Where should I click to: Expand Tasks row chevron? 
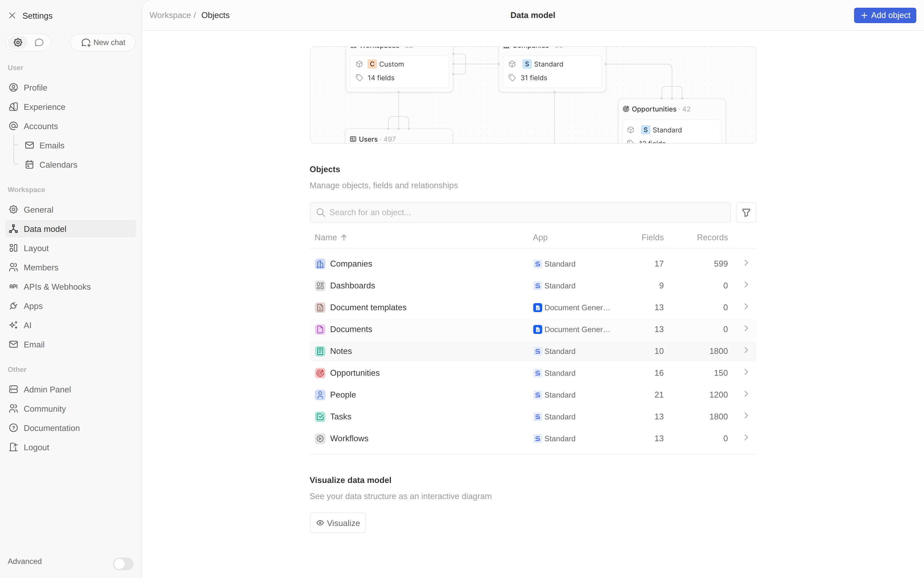[746, 416]
